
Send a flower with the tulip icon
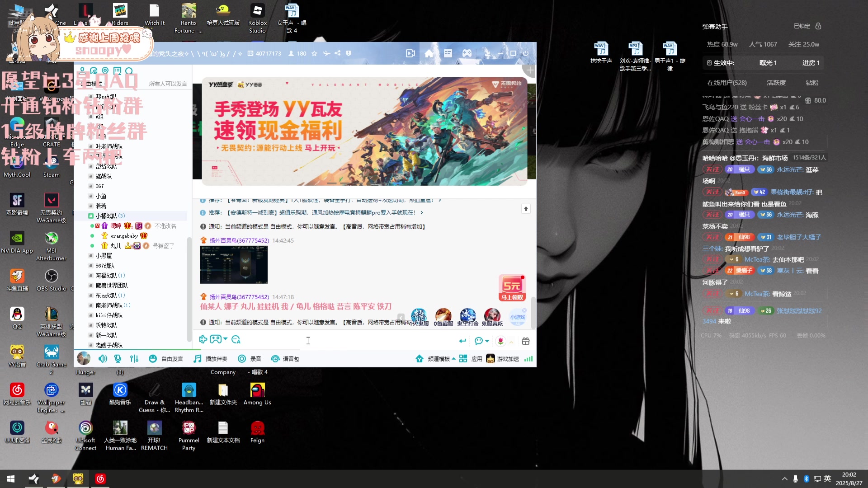coord(500,341)
